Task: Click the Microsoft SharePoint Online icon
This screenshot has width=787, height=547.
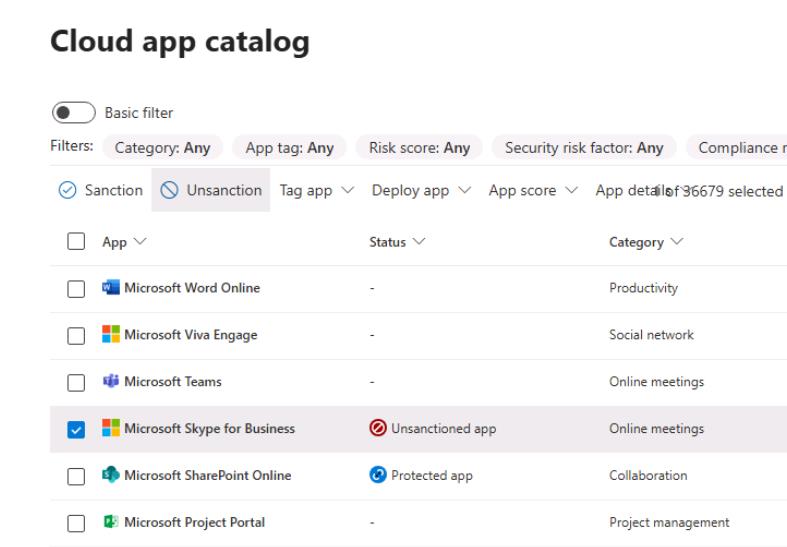Action: (109, 476)
